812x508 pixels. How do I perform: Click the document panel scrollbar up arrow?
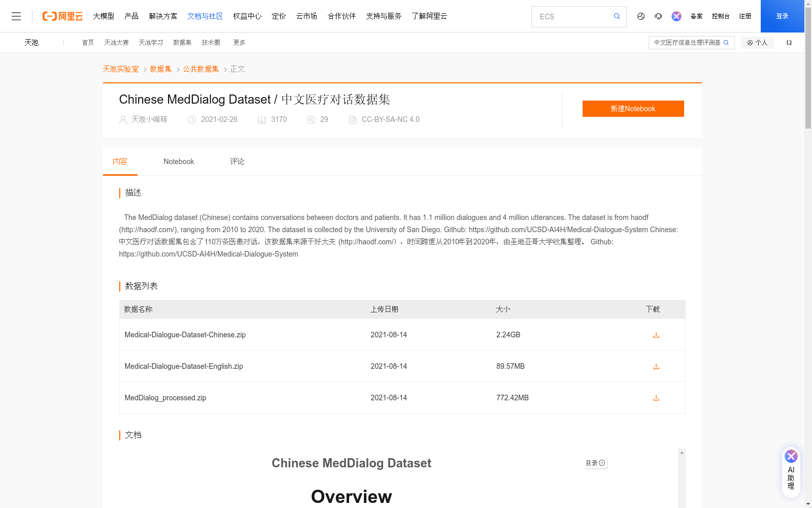coord(682,453)
